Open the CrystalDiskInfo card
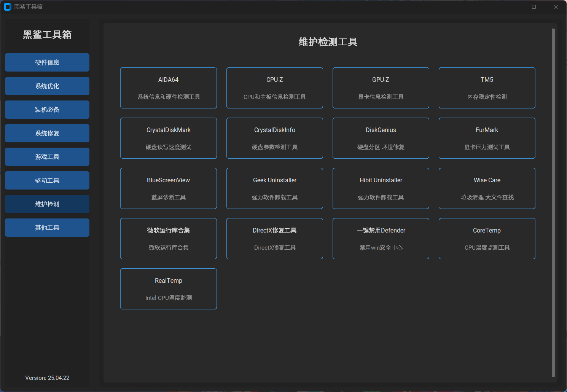The image size is (567, 392). pos(275,138)
